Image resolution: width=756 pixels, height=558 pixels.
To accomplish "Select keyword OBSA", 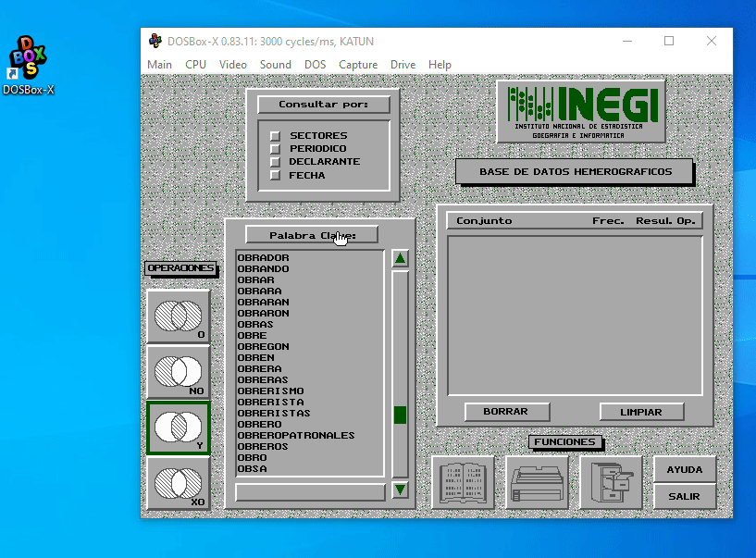I will [x=253, y=468].
